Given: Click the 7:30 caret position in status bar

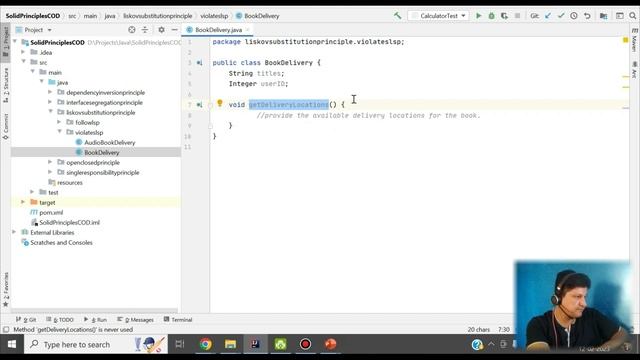Looking at the screenshot, I should pyautogui.click(x=504, y=329).
